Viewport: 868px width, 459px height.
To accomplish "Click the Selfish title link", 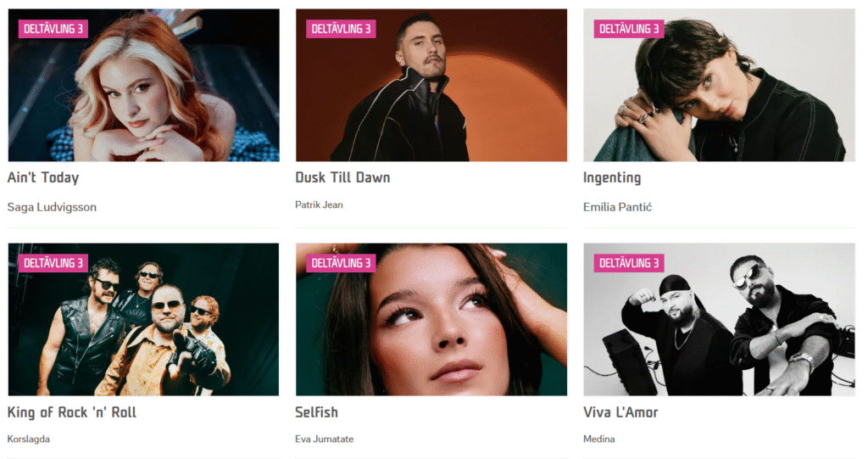I will (x=316, y=412).
